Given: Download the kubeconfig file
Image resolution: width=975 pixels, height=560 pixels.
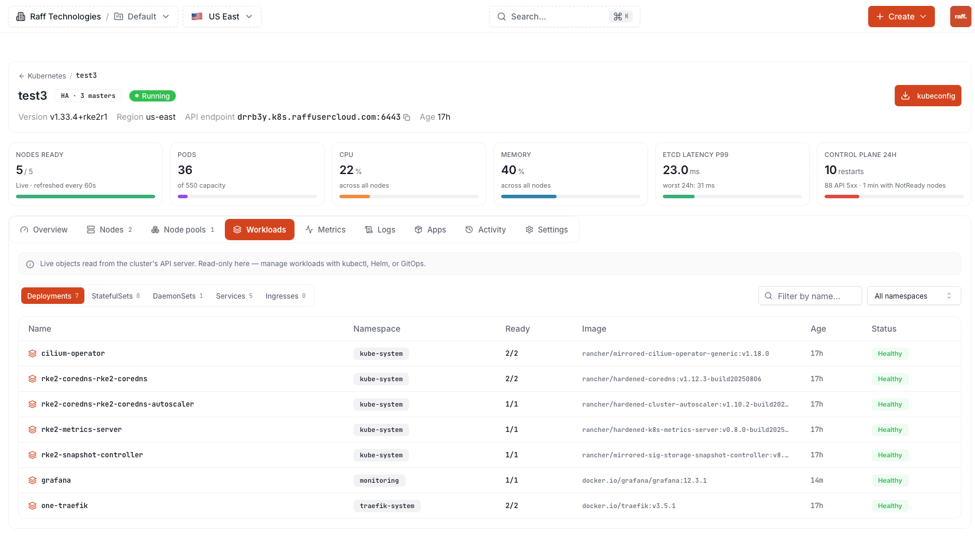Looking at the screenshot, I should point(928,96).
